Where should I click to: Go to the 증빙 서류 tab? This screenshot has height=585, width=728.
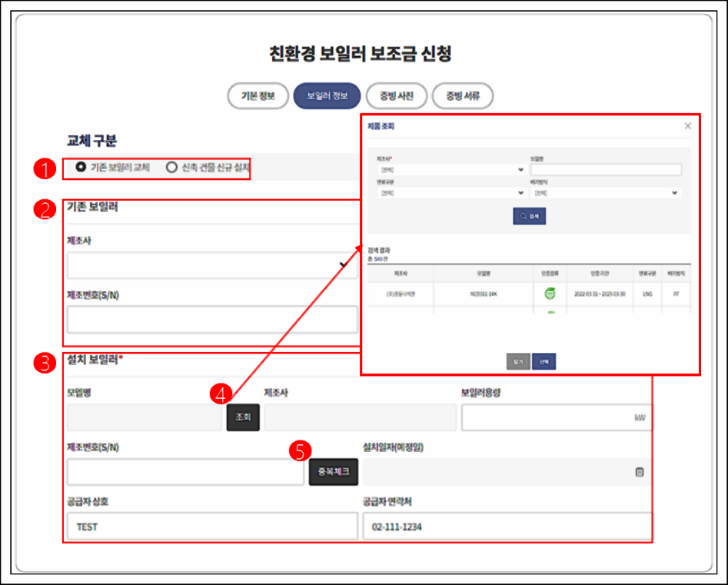(462, 96)
